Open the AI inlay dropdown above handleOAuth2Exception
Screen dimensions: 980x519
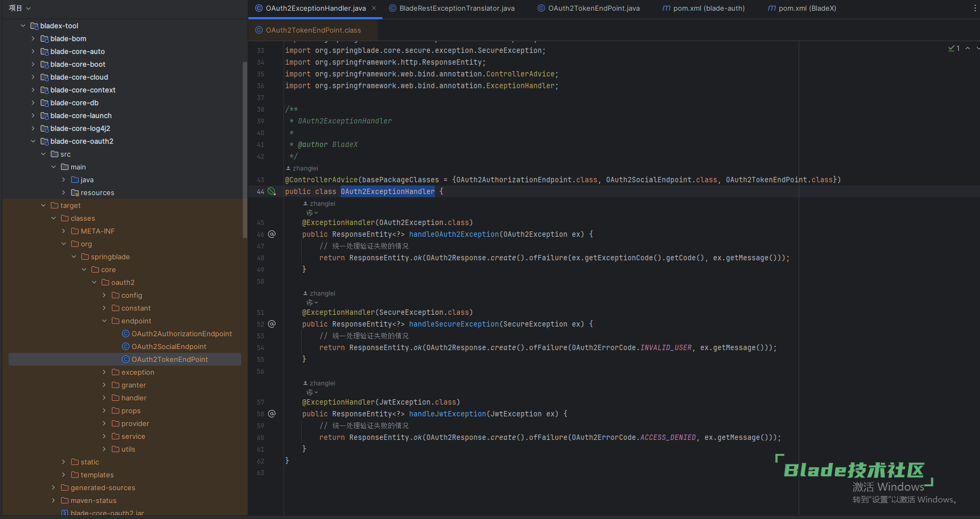pos(312,213)
